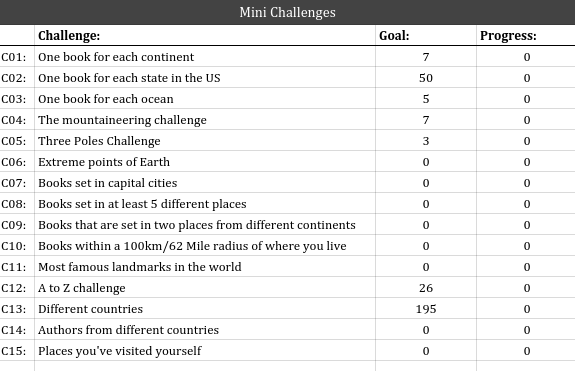Screen dimensions: 575x371
Task: Click goal value 26 for A to Z challenge
Action: [426, 288]
